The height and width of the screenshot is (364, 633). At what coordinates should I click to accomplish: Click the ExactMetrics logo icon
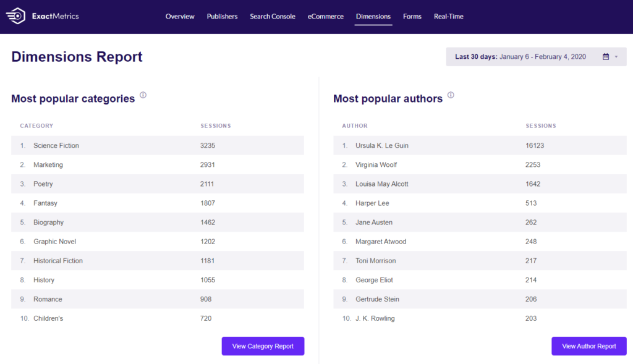click(x=16, y=17)
